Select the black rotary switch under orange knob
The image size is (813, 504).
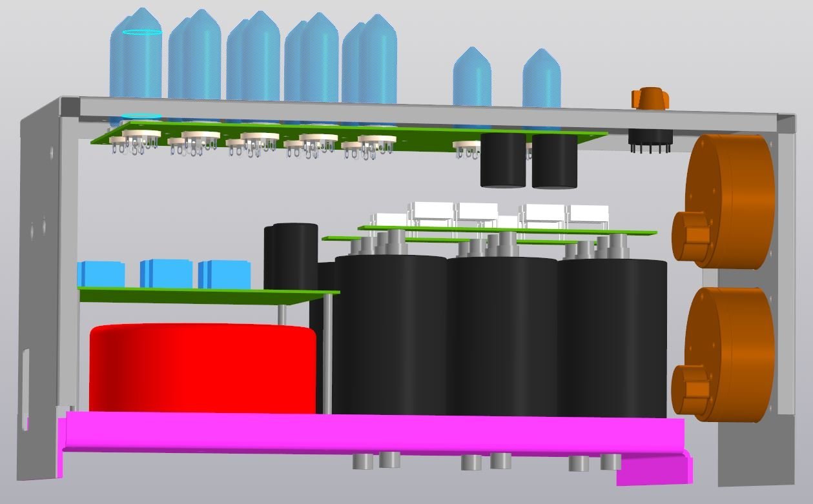tap(650, 139)
